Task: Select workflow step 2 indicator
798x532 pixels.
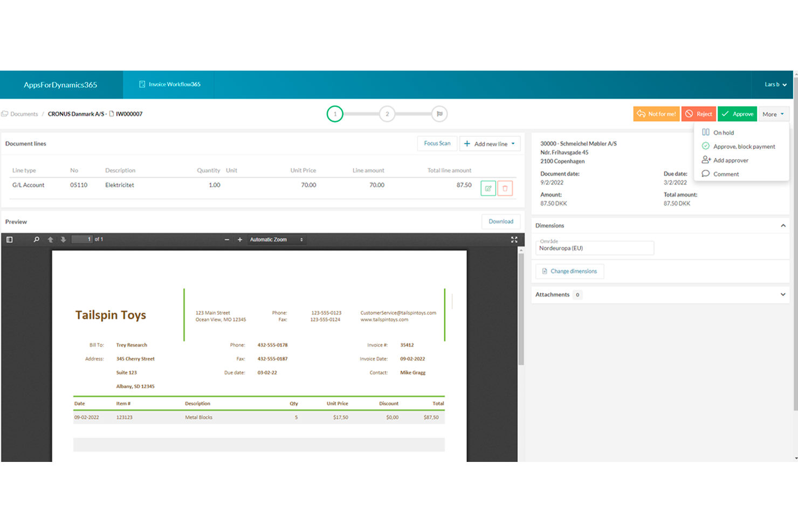Action: pyautogui.click(x=387, y=114)
